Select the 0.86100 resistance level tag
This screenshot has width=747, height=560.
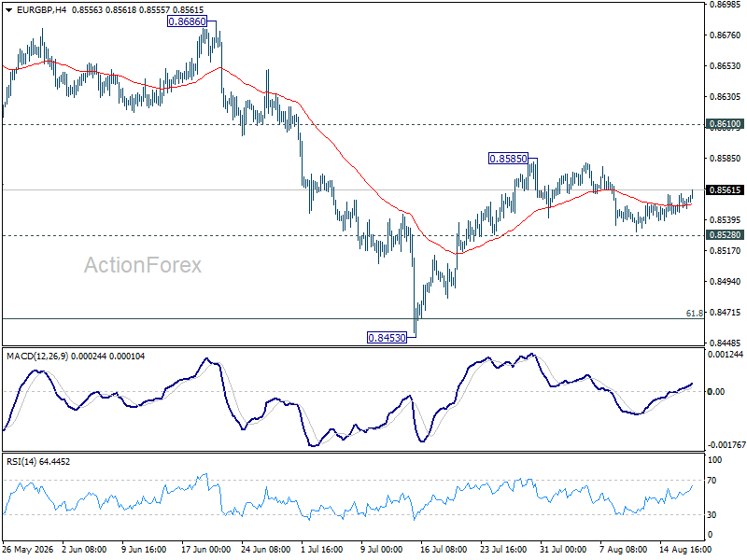[725, 124]
